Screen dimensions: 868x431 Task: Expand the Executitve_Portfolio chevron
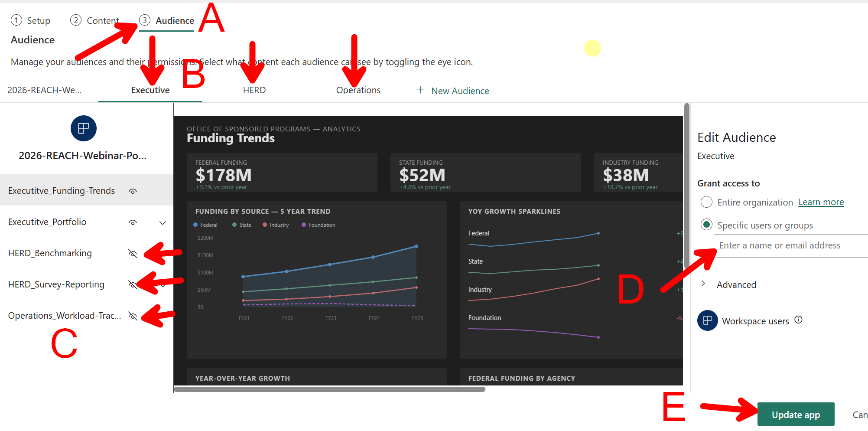[163, 223]
